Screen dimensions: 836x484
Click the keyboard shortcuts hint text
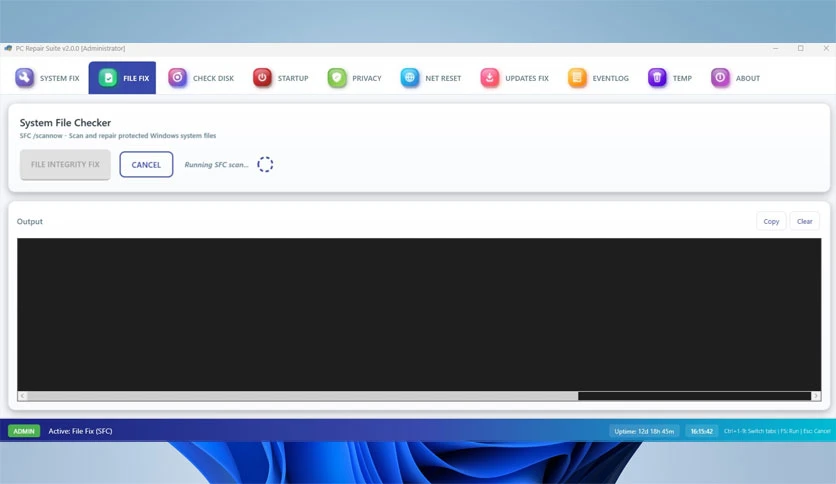coord(777,431)
